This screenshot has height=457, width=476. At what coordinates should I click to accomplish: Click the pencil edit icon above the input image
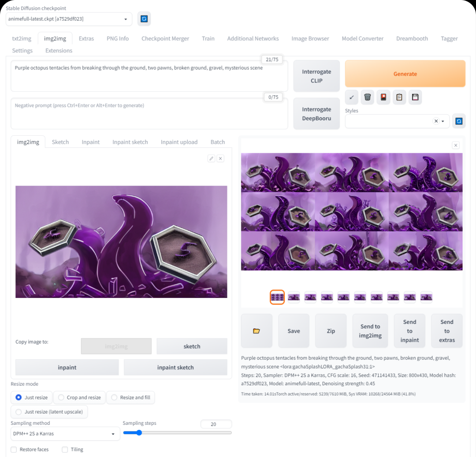click(211, 159)
